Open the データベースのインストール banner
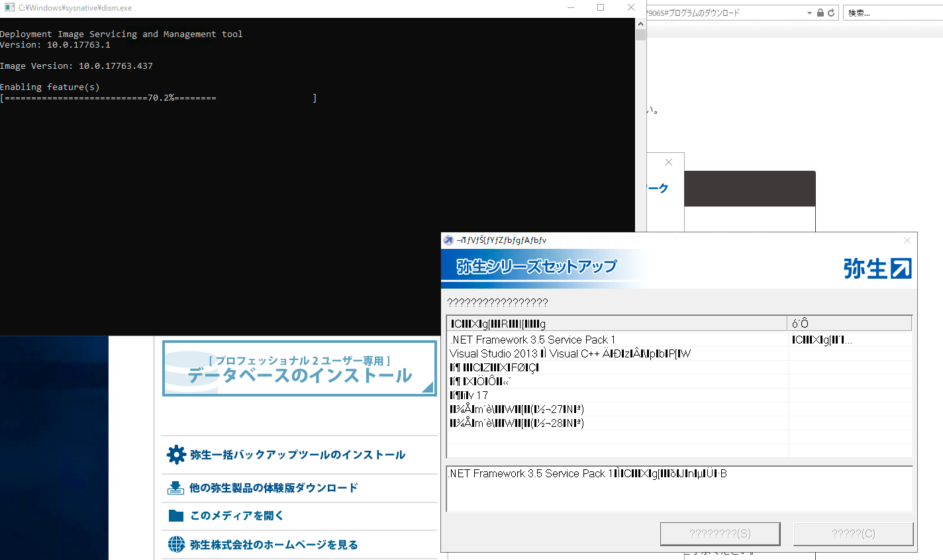943x560 pixels. 299,369
